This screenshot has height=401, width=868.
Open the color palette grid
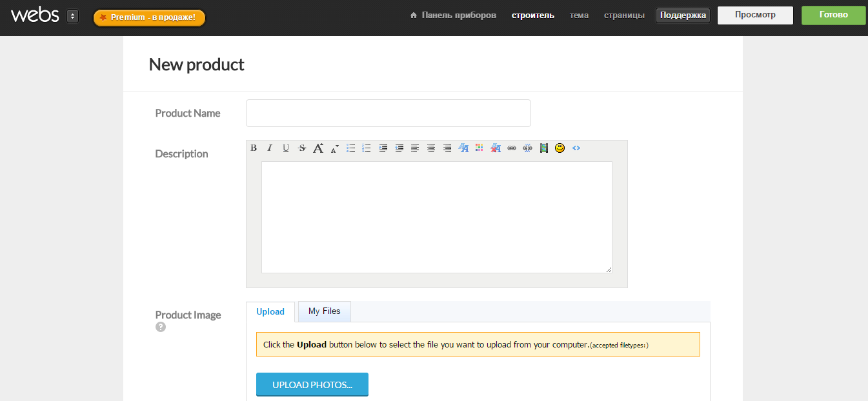pyautogui.click(x=479, y=148)
